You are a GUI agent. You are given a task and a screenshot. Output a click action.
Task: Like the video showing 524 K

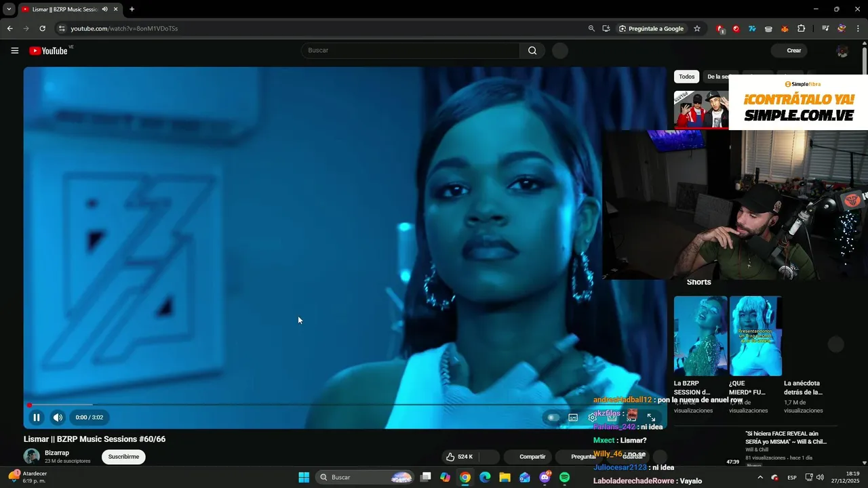(459, 457)
